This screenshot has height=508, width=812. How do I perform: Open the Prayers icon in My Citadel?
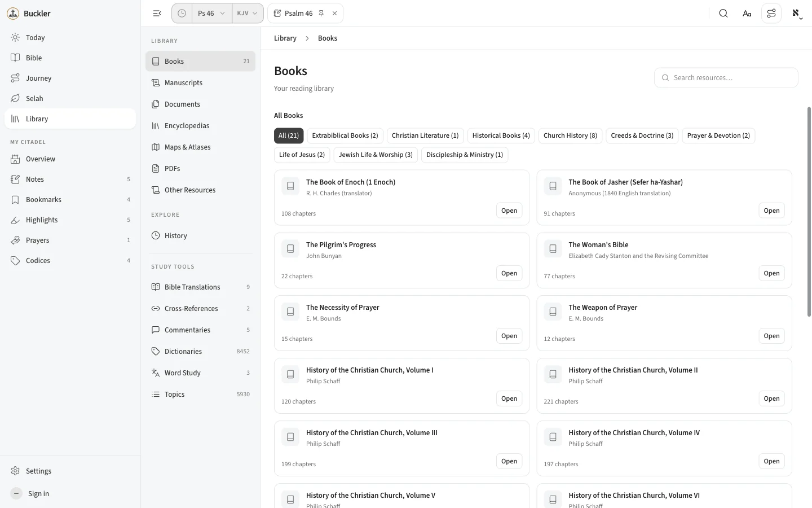point(15,240)
